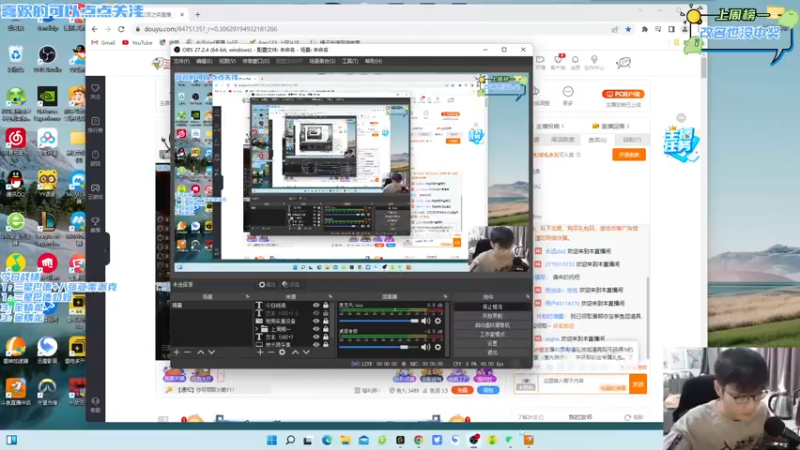Pop out the scenes dock panel icon

247,296
